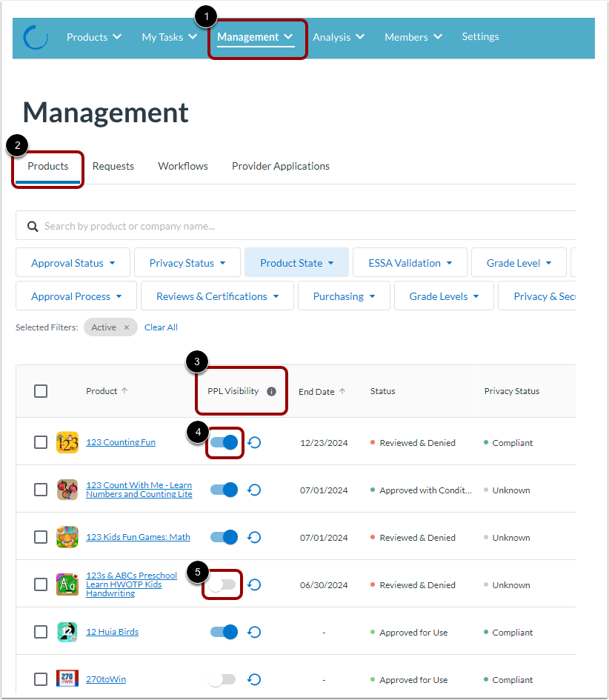Image resolution: width=609 pixels, height=700 pixels.
Task: Open 123 Count With Me product link
Action: (x=139, y=490)
